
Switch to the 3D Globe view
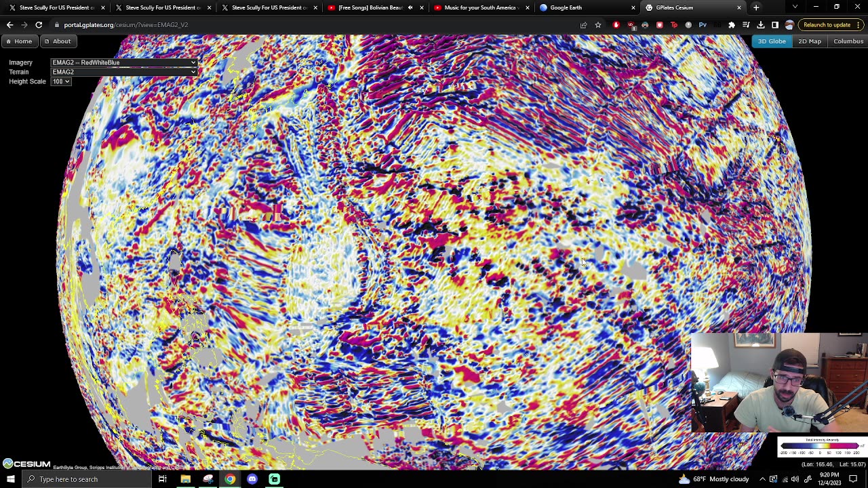coord(772,41)
